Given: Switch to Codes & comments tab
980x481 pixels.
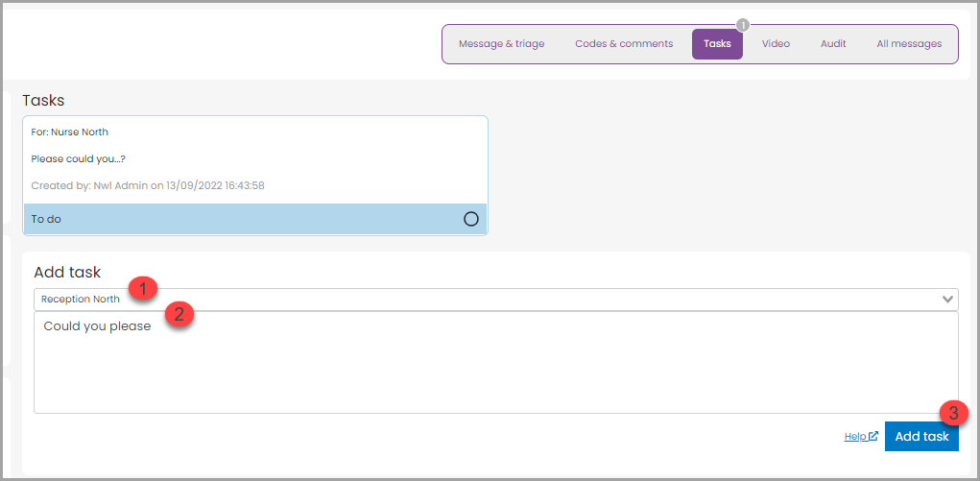Looking at the screenshot, I should (624, 44).
